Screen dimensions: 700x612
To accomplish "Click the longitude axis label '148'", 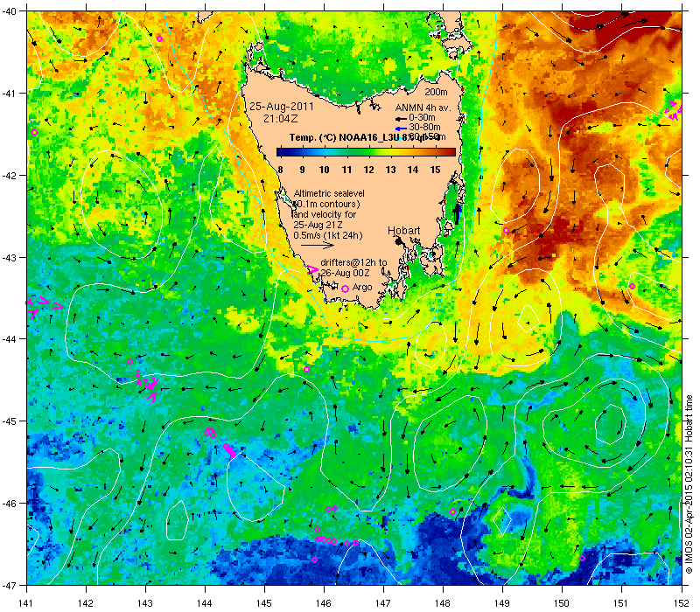I will pos(443,603).
